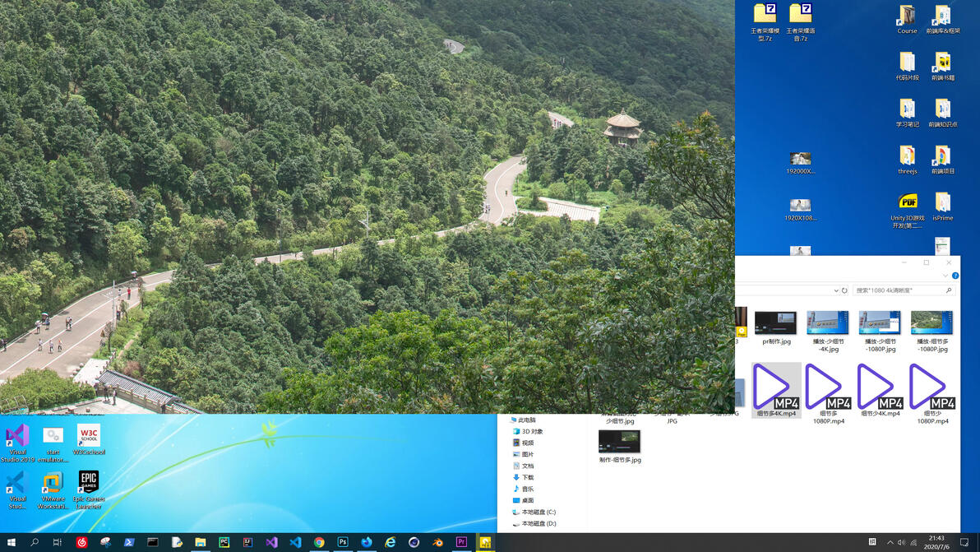Select 1920X108 image file on desktop
Screen dimensions: 980x552
[x=801, y=210]
